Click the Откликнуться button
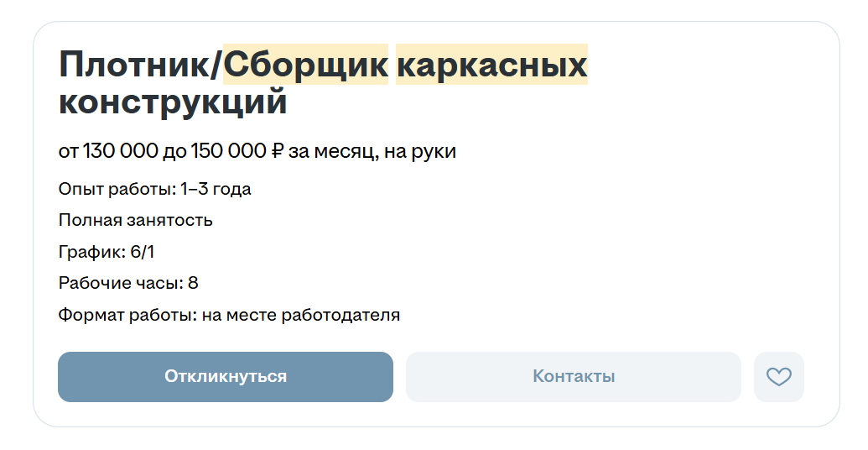The height and width of the screenshot is (450, 868). point(226,377)
